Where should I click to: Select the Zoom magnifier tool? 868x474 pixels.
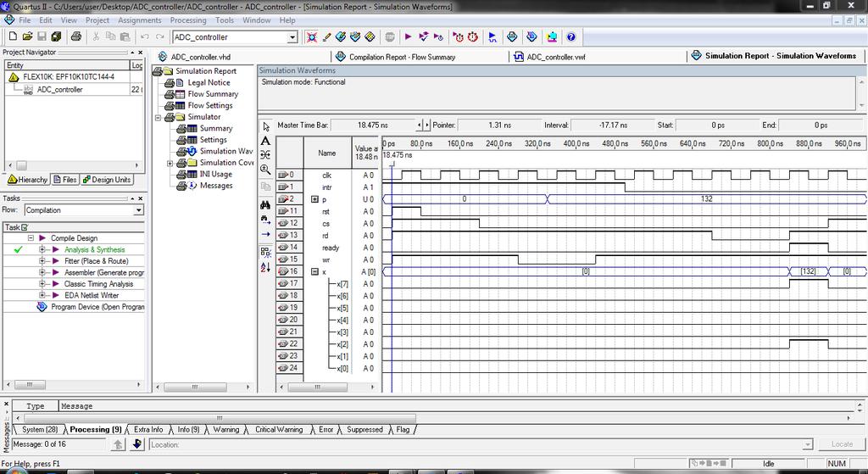tap(265, 170)
